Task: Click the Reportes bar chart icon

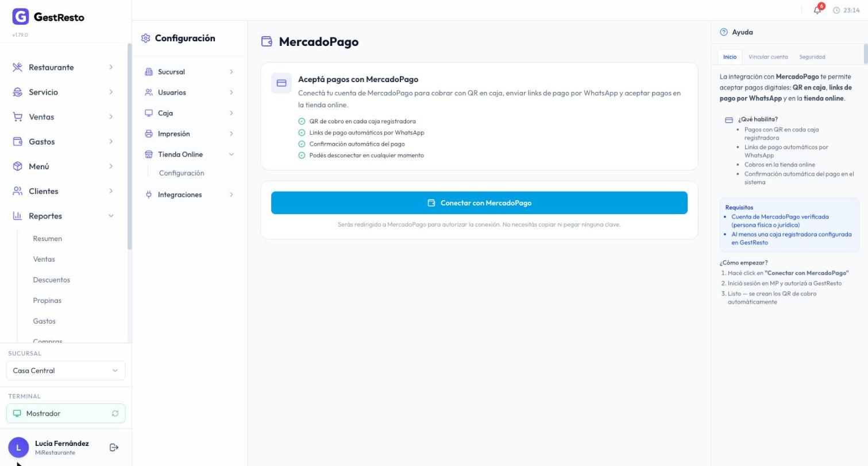Action: pos(17,216)
